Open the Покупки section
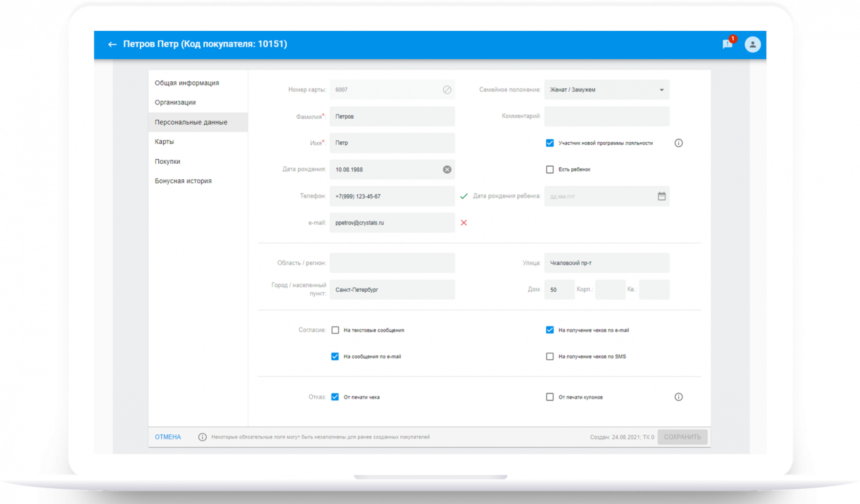Viewport: 860px width, 504px height. [167, 162]
